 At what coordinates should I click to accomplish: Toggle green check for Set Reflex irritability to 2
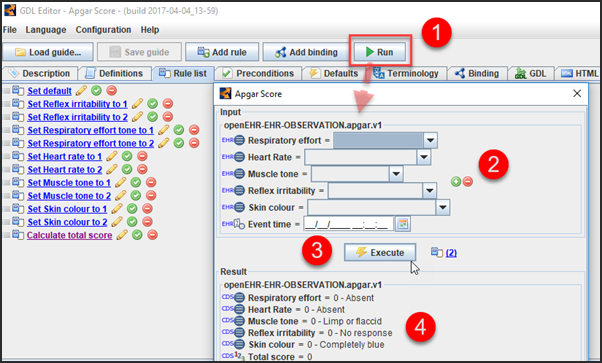[x=152, y=117]
